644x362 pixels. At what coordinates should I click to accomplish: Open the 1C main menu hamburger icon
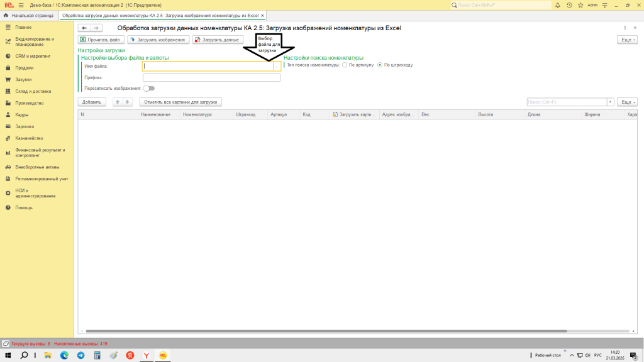click(x=21, y=5)
